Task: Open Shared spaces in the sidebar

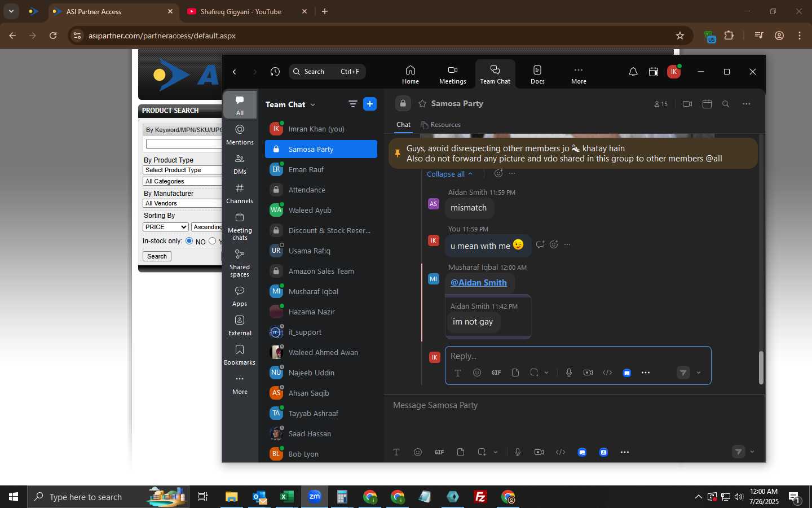Action: coord(240,263)
